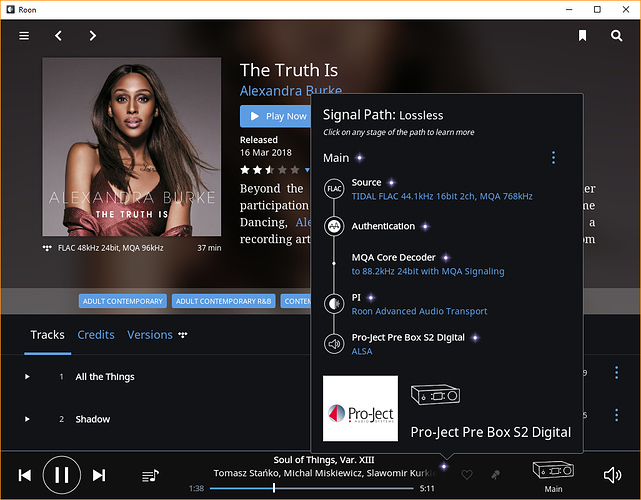641x500 pixels.
Task: Go back with the left arrow
Action: (58, 36)
